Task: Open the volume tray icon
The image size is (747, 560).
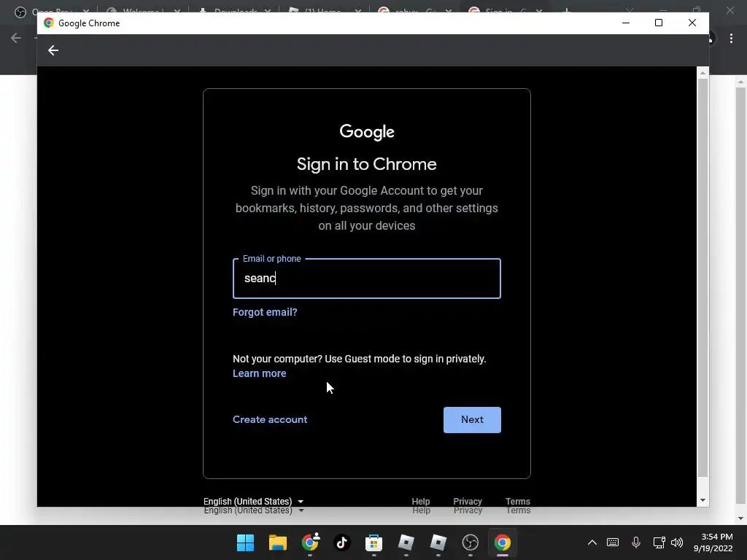Action: (676, 542)
